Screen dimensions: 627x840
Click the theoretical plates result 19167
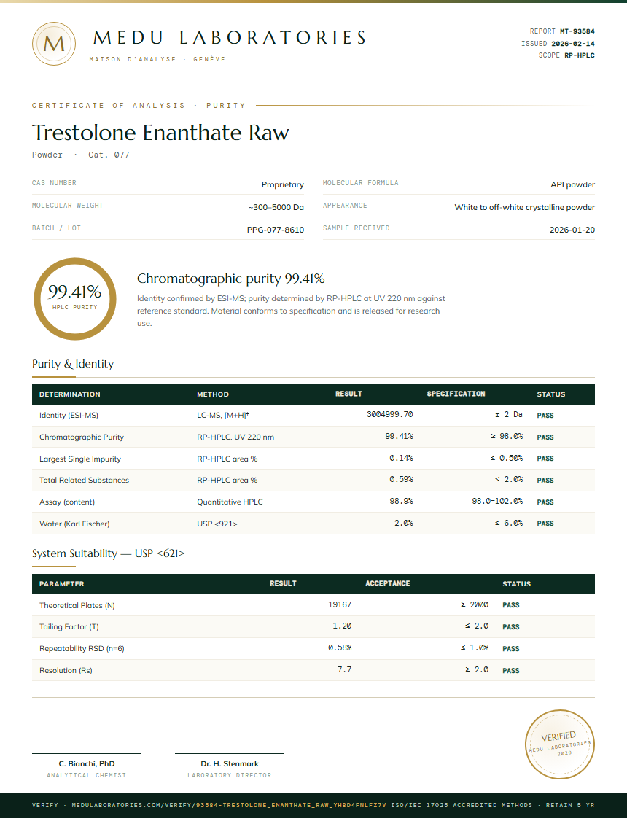(340, 604)
